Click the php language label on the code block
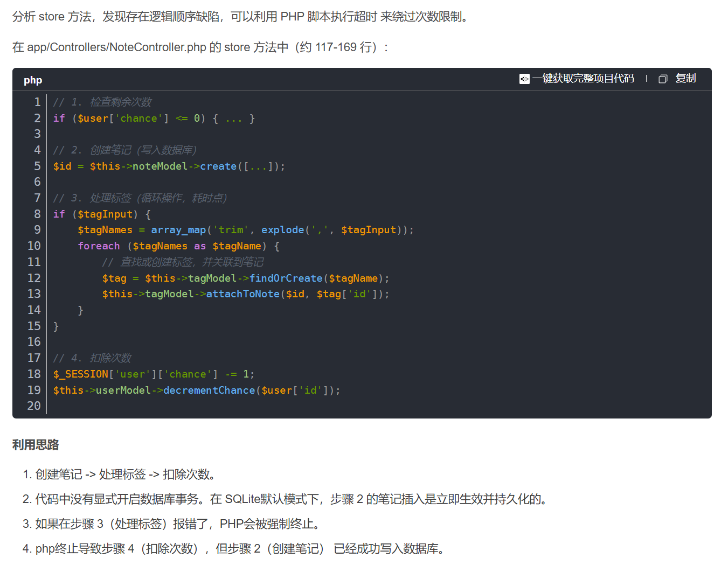The width and height of the screenshot is (728, 572). click(x=33, y=80)
